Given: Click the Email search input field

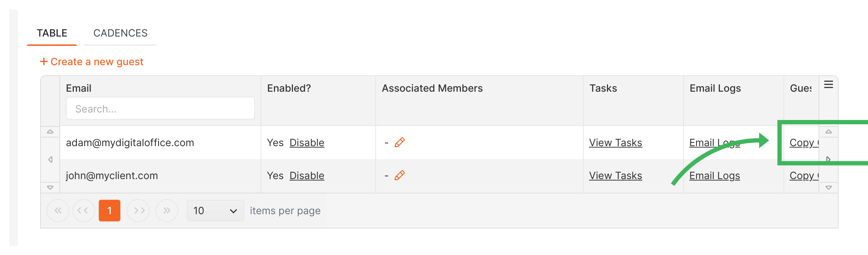Looking at the screenshot, I should (x=160, y=109).
